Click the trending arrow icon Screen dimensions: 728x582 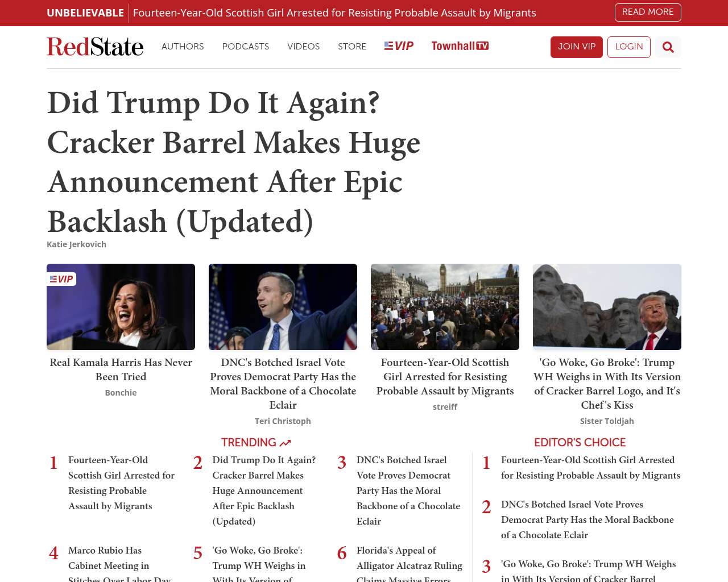[286, 443]
